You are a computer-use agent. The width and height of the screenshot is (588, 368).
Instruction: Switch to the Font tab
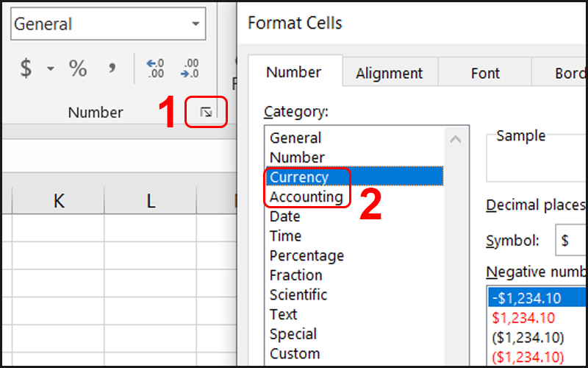[485, 73]
